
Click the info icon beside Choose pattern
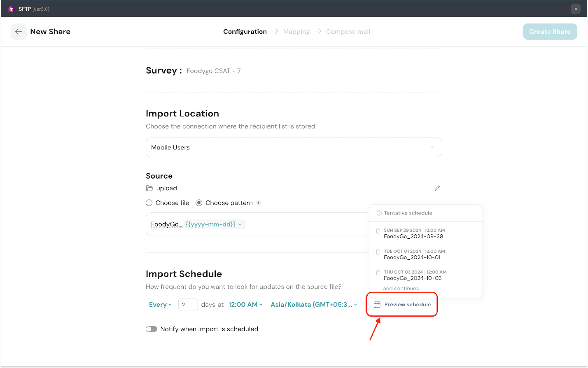pyautogui.click(x=258, y=203)
